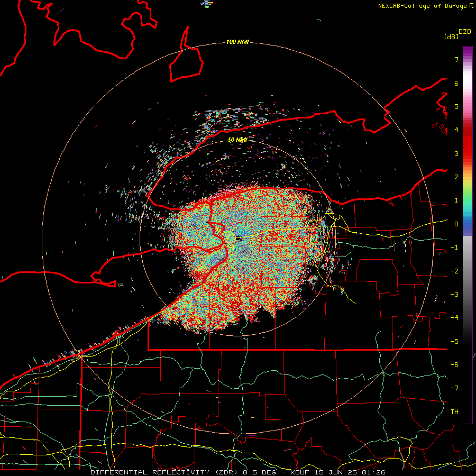Select the 6 dB scale label
The width and height of the screenshot is (476, 476).
[456, 83]
